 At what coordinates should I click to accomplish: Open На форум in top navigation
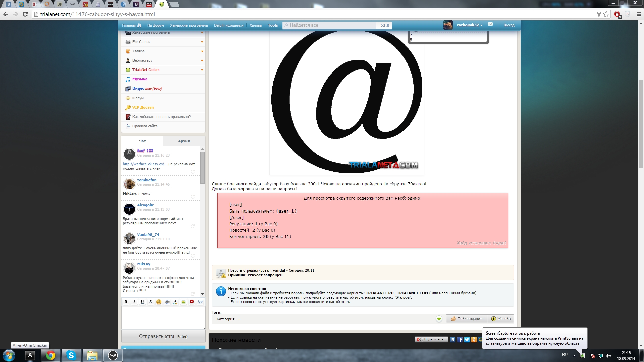click(156, 25)
